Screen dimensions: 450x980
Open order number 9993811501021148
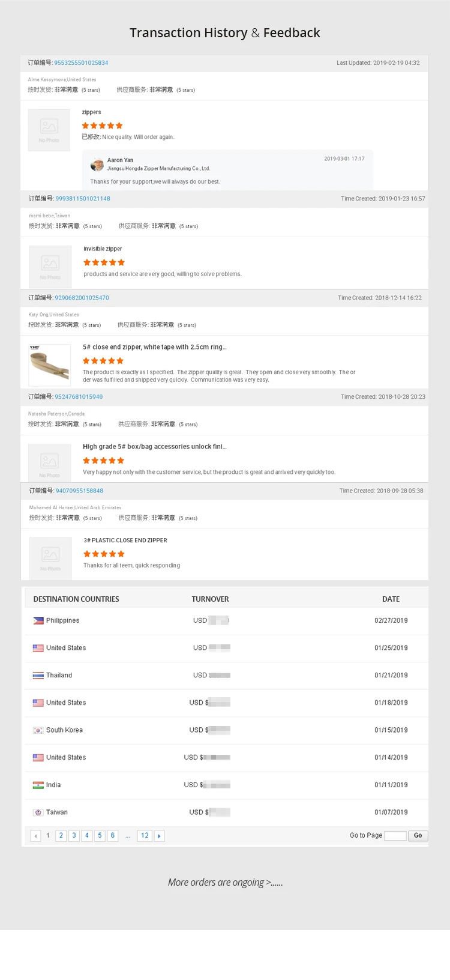click(x=83, y=199)
